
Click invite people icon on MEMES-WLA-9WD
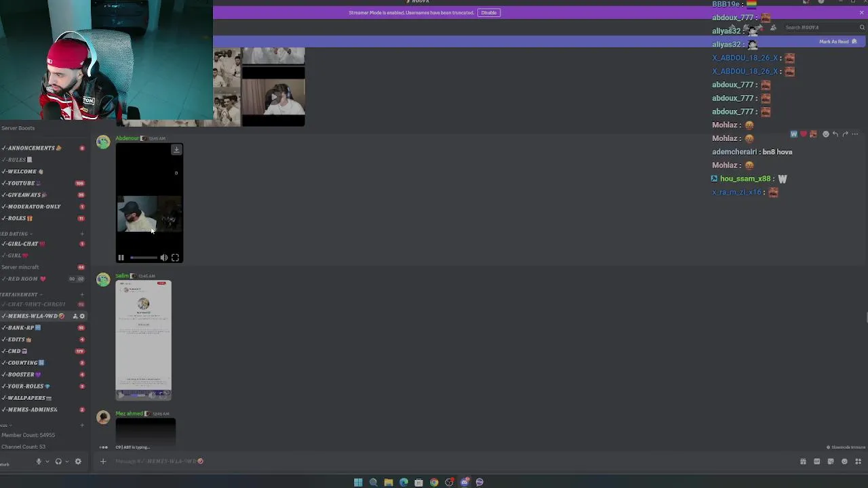[x=75, y=317]
